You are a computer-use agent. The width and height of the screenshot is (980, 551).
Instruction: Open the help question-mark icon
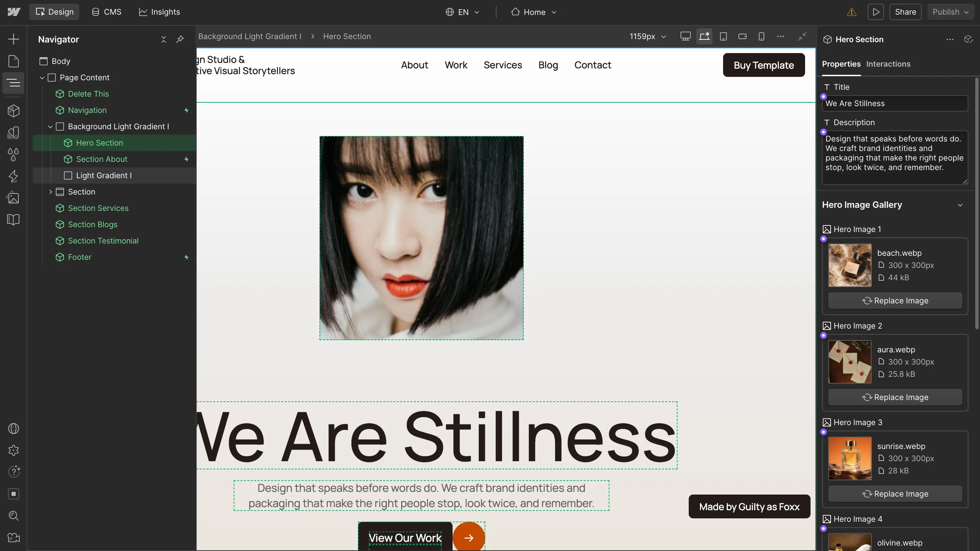click(x=13, y=471)
